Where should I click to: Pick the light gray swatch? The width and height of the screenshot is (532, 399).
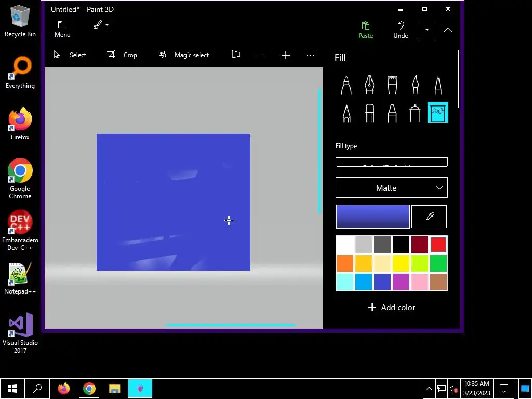364,245
